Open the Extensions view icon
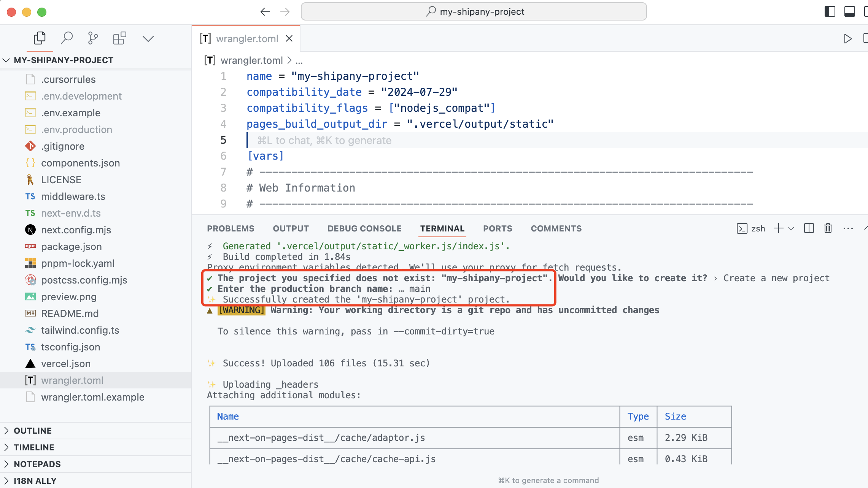This screenshot has height=488, width=868. 119,38
